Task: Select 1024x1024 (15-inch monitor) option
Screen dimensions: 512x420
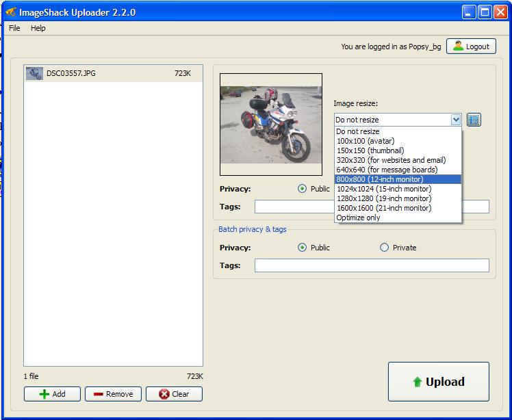Action: (398, 189)
